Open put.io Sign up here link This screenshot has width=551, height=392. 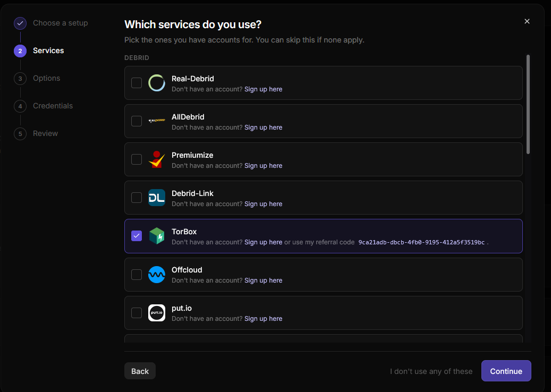263,319
